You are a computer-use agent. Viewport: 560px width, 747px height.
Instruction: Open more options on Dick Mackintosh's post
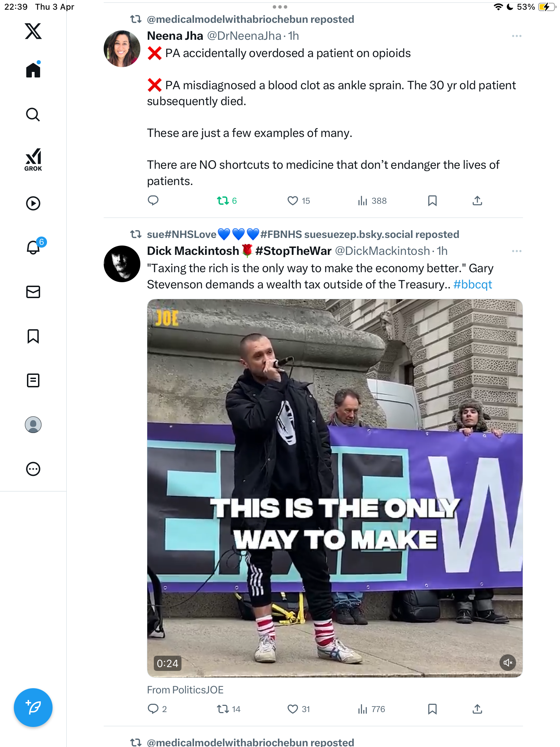point(516,251)
